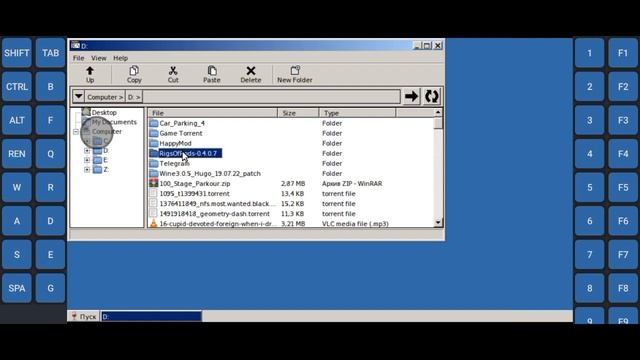Tap the TAB on-screen key

pyautogui.click(x=50, y=53)
